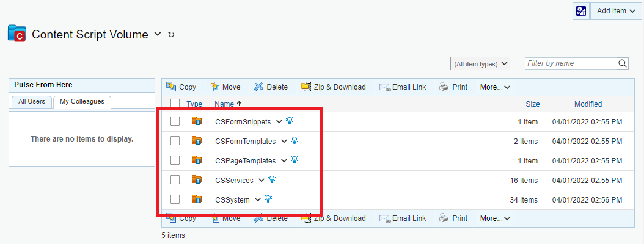Click the 16 Items size value
644x244 pixels.
[x=524, y=181]
